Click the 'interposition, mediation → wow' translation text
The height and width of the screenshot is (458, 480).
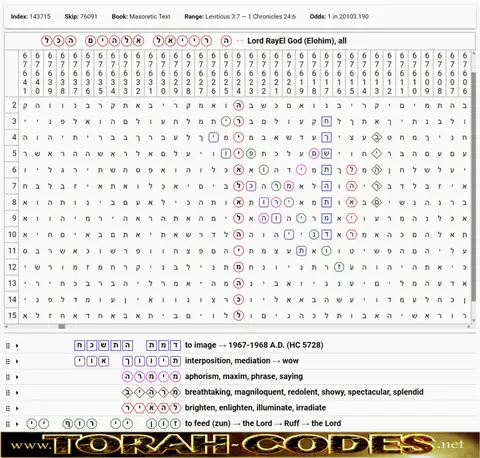(x=242, y=361)
